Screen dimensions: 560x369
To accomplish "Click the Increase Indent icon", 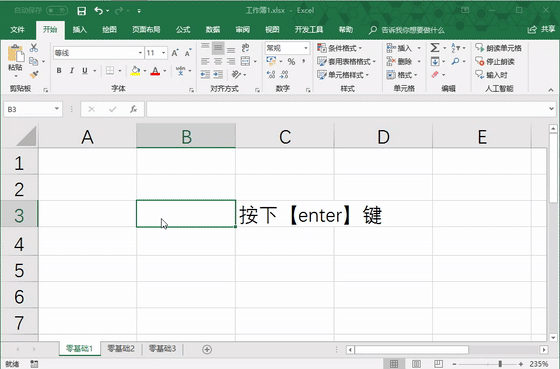I will click(x=218, y=74).
